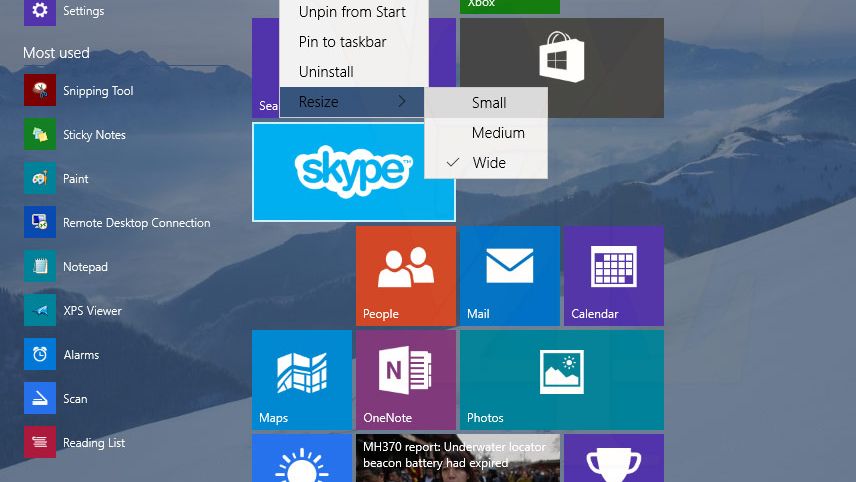
Task: Open the People tile
Action: click(x=406, y=276)
